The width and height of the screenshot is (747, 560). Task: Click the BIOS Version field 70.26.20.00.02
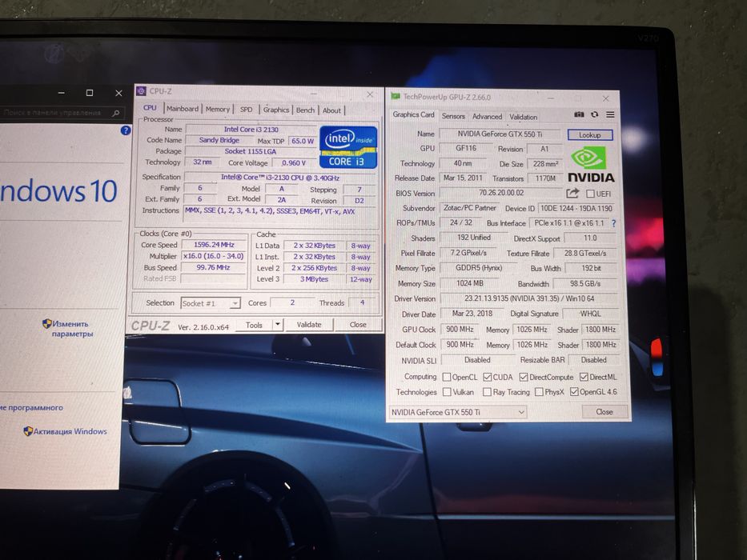(501, 193)
